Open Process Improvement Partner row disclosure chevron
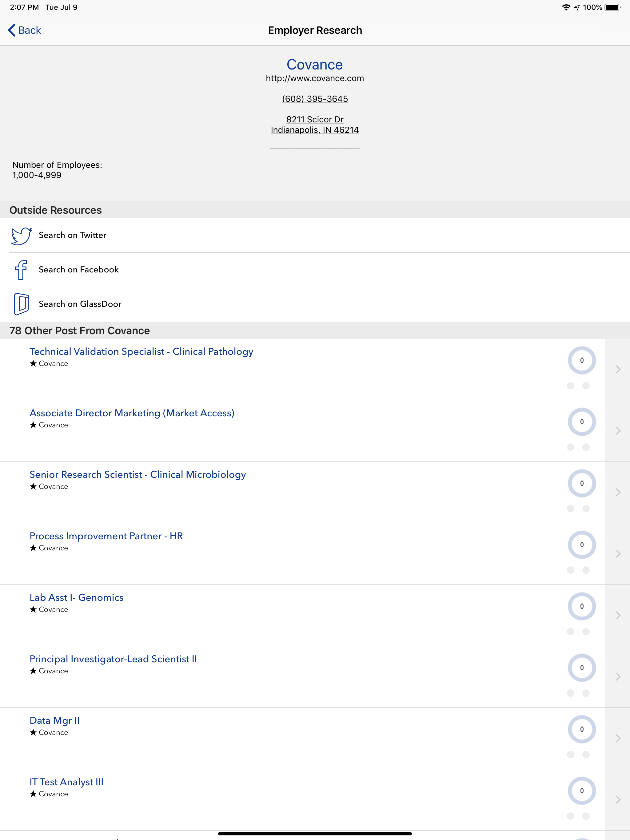 (x=618, y=554)
